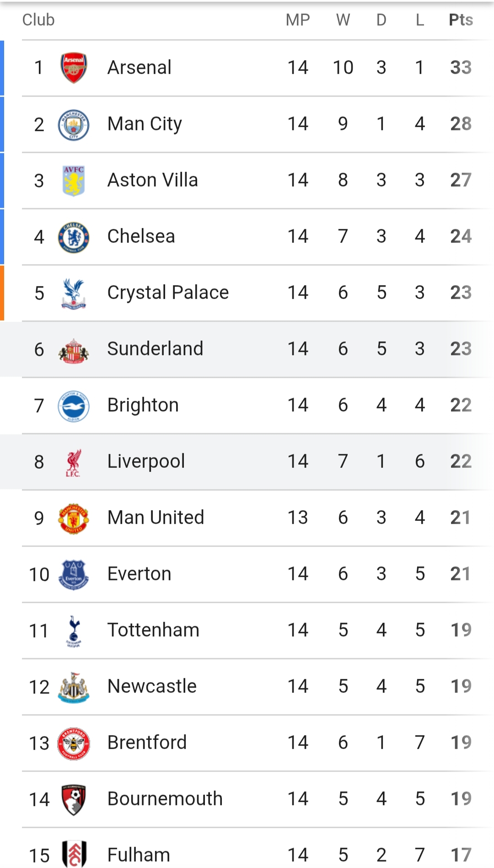The width and height of the screenshot is (494, 868).
Task: Click the Chelsea club logo
Action: coord(74,237)
